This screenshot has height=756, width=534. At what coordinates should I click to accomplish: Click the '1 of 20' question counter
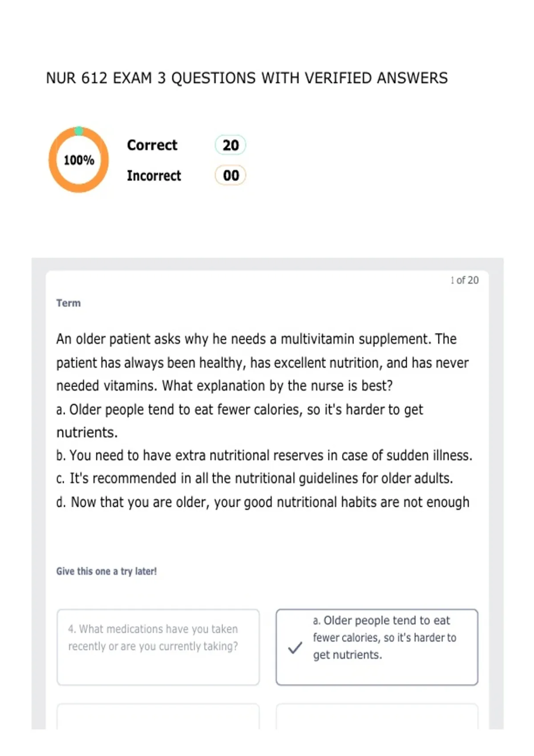pos(464,280)
